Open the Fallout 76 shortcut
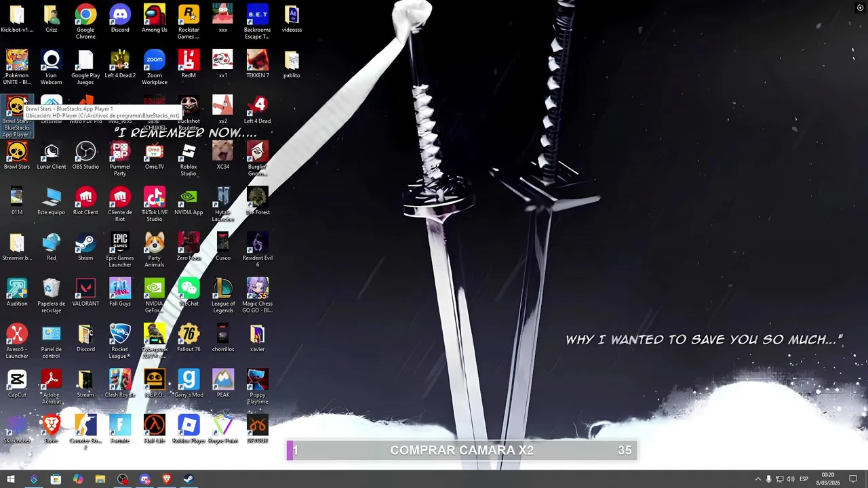 pyautogui.click(x=189, y=337)
